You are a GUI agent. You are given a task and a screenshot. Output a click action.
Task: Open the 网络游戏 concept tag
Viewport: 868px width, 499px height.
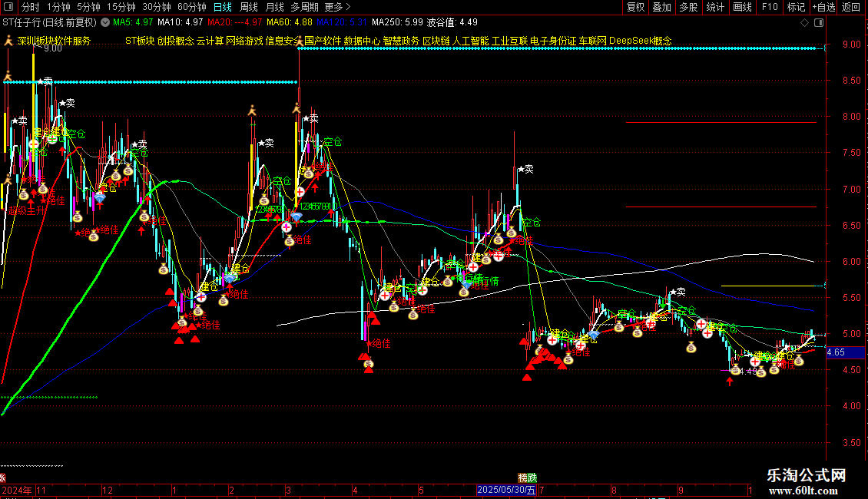(245, 41)
